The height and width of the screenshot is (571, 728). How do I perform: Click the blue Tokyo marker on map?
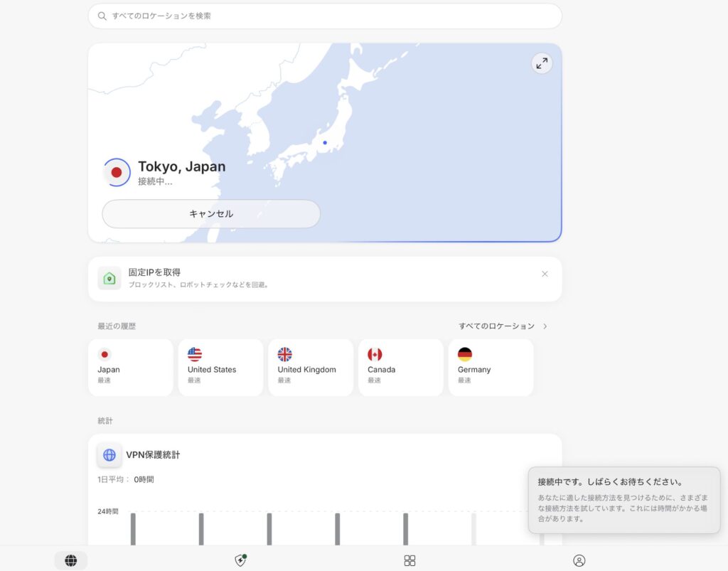coord(325,143)
